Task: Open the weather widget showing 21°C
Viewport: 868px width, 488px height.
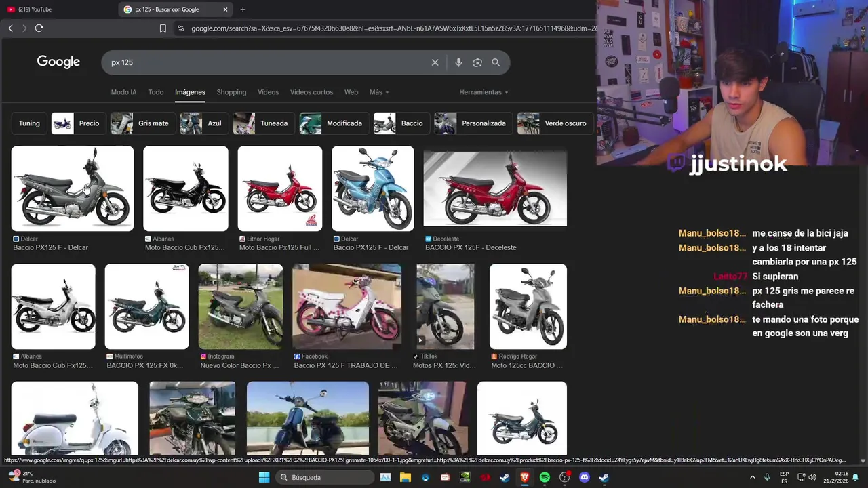Action: click(33, 477)
